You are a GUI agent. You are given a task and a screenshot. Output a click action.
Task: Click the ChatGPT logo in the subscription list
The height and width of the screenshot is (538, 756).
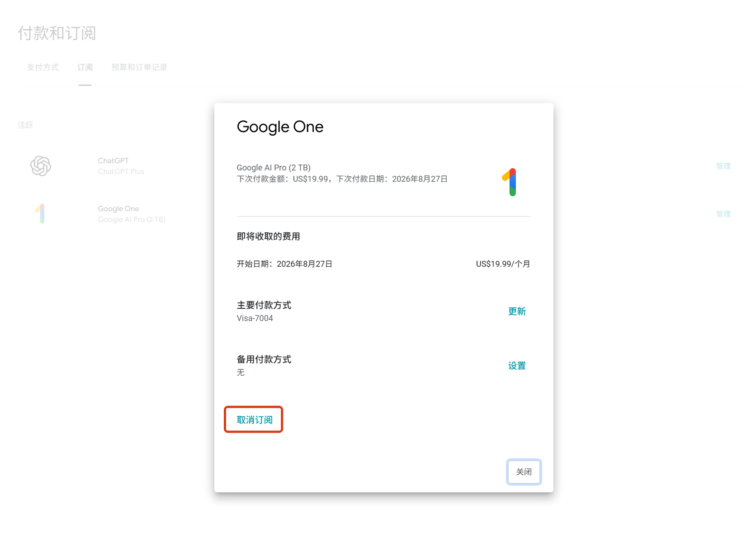(x=41, y=165)
